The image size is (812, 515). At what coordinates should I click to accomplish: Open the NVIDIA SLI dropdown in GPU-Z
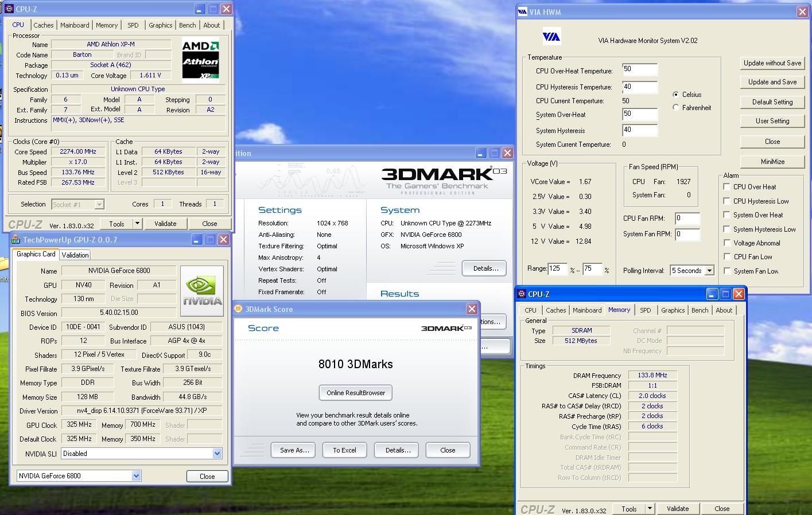(x=217, y=454)
